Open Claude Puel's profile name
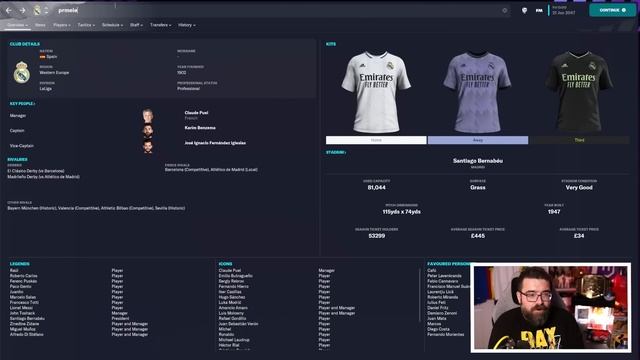Screen dimensions: 640x360 (196, 113)
